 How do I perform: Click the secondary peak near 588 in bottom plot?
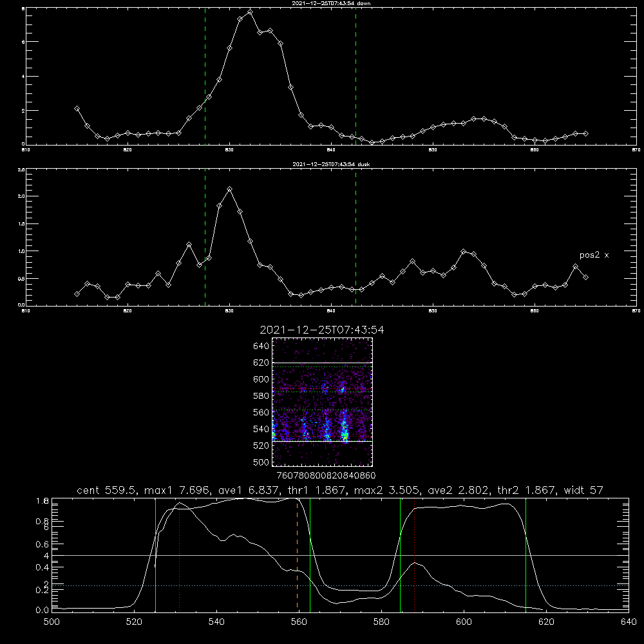point(415,563)
